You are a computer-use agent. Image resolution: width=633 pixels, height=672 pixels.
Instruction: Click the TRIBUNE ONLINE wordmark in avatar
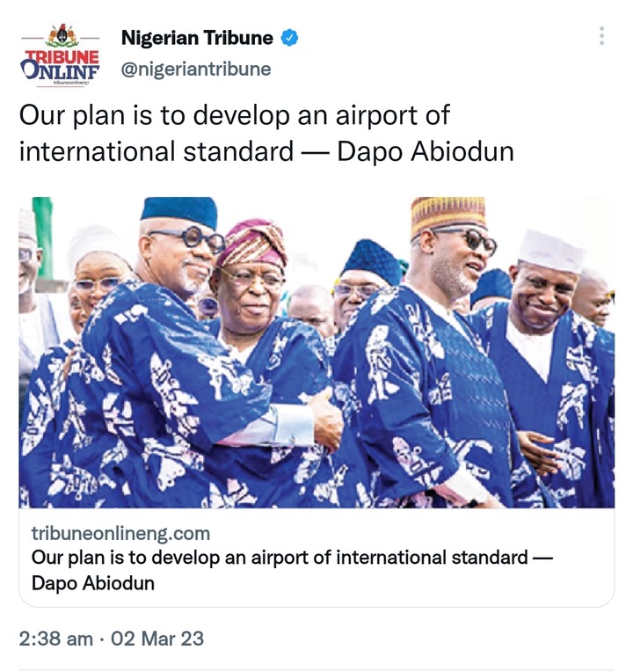click(60, 65)
